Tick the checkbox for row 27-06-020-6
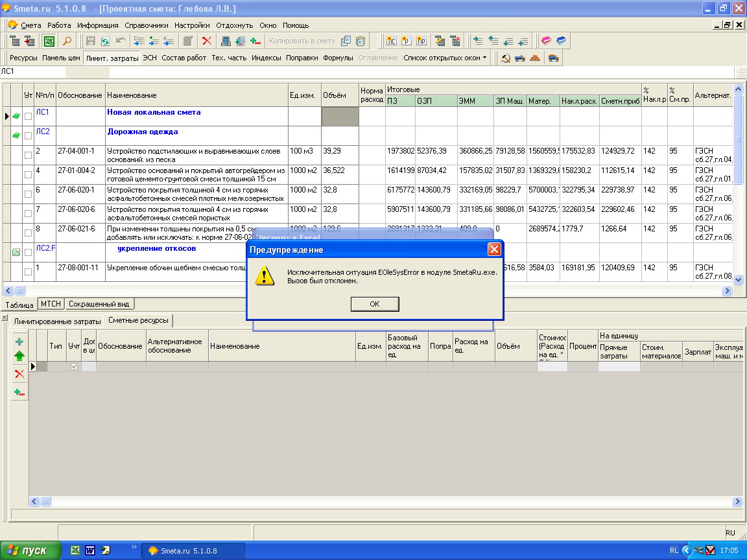The width and height of the screenshot is (747, 560). (28, 214)
